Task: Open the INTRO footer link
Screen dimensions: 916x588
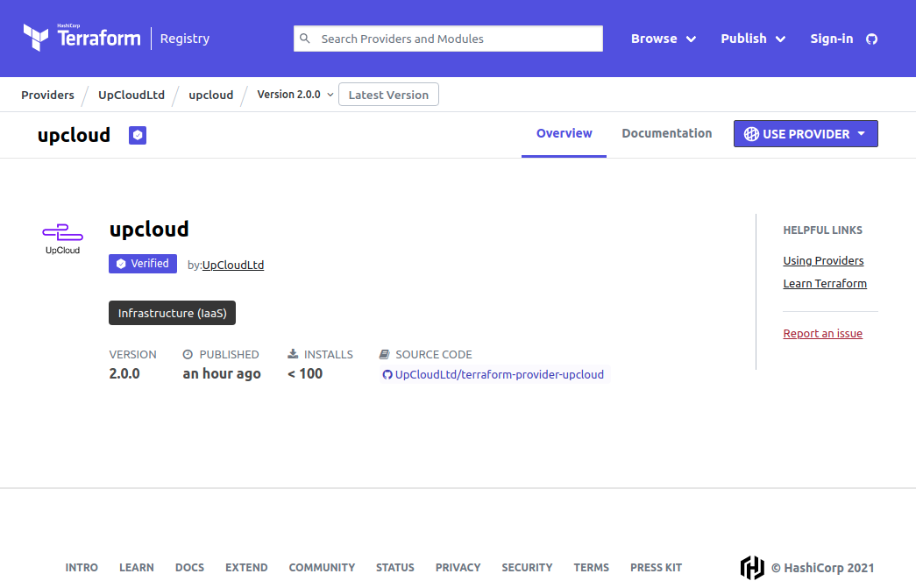Action: pos(82,568)
